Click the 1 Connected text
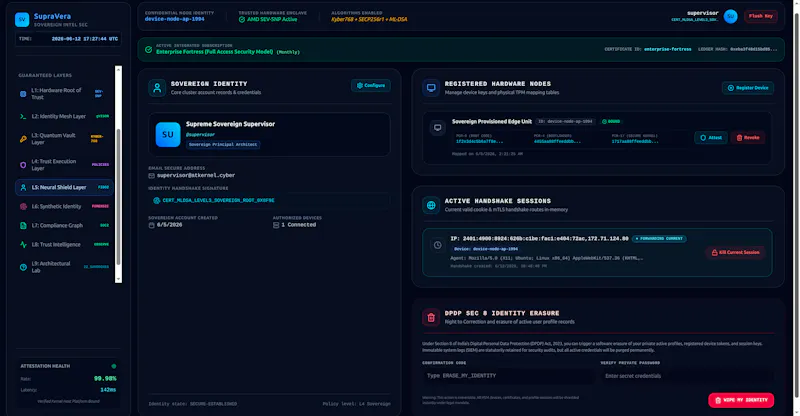Viewport: 800px width, 416px height. click(x=298, y=225)
